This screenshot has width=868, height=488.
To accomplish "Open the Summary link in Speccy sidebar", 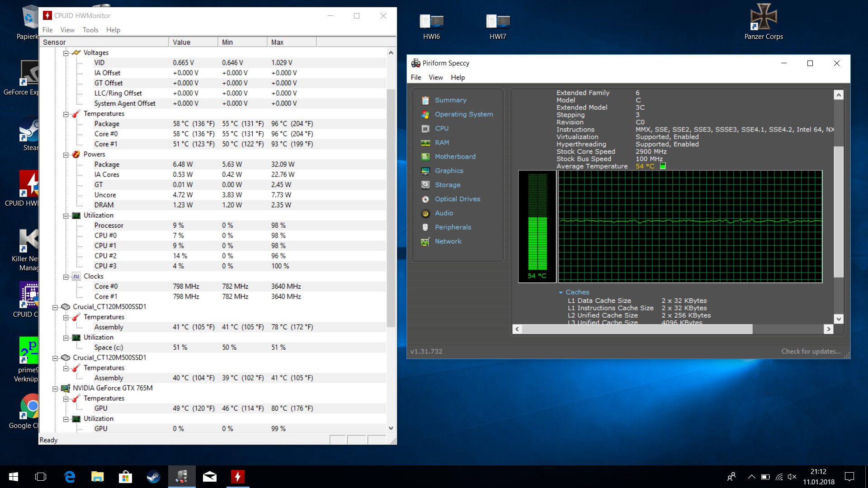I will coord(450,100).
